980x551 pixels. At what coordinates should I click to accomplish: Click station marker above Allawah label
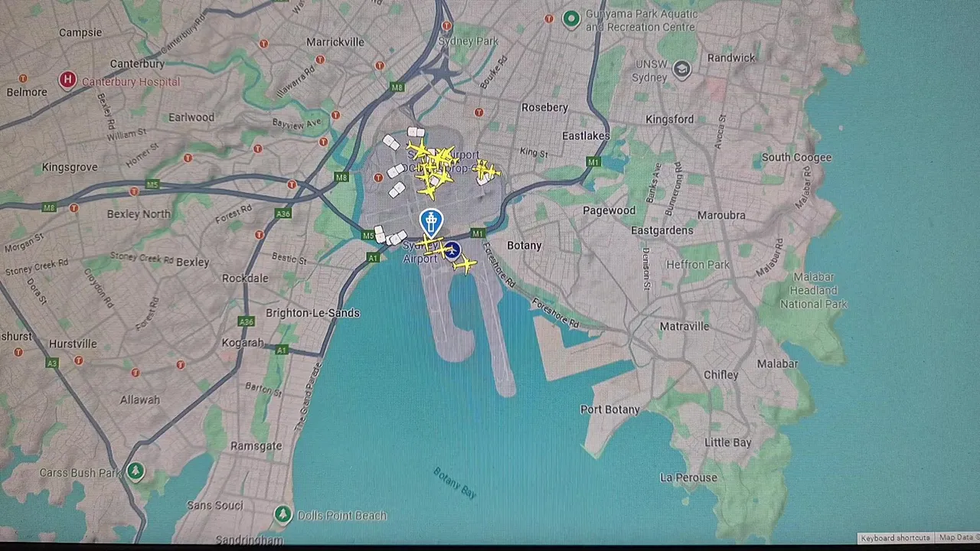[x=136, y=373]
